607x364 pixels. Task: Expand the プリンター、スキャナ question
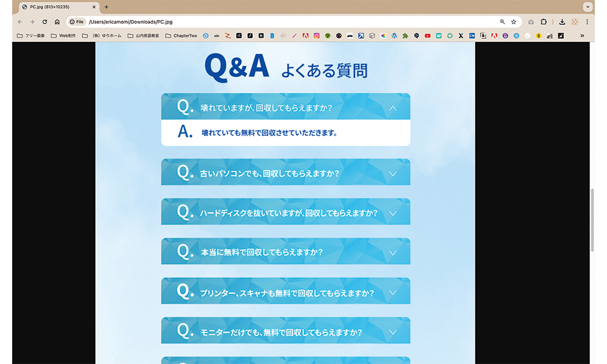pyautogui.click(x=286, y=291)
